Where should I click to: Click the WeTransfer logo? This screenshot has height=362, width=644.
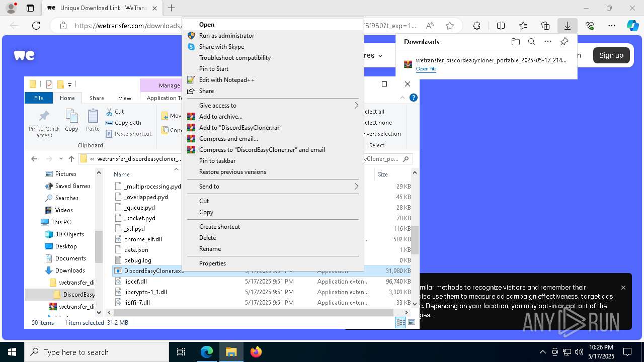[x=24, y=55]
